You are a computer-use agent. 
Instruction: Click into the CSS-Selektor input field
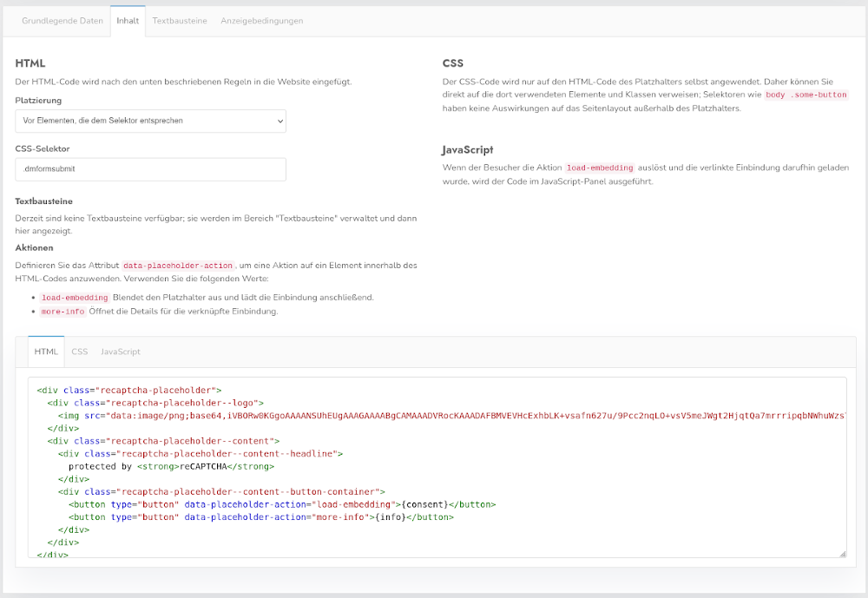click(150, 169)
